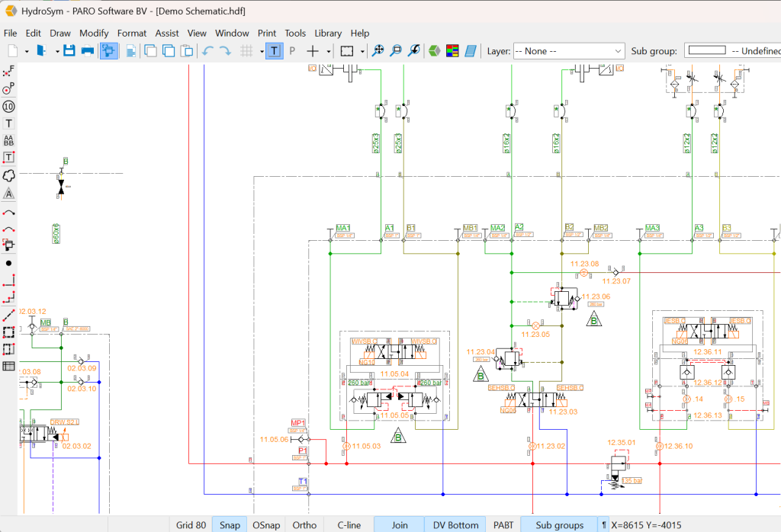Save the schematic with floppy disk icon

pos(69,51)
